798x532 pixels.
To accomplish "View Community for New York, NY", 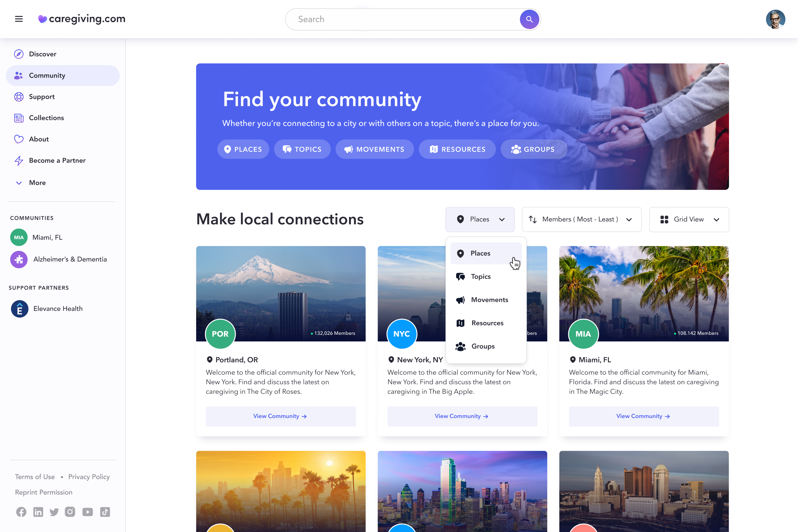I will point(462,416).
